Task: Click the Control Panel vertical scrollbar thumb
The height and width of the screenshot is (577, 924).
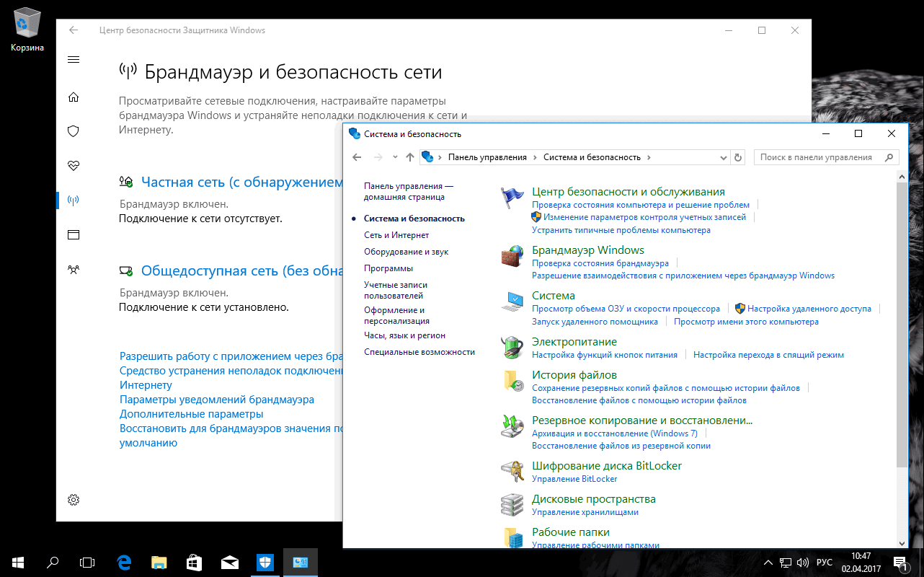Action: click(x=902, y=326)
